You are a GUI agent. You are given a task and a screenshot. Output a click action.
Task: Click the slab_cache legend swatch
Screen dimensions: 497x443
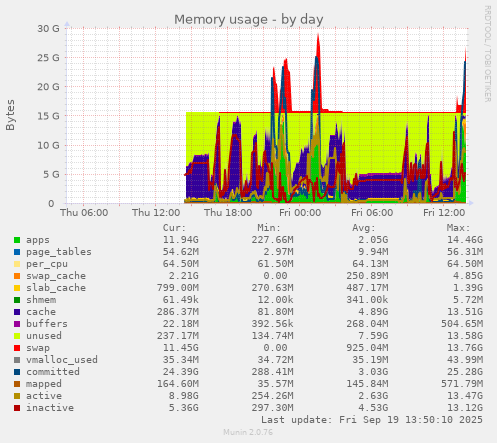17,288
